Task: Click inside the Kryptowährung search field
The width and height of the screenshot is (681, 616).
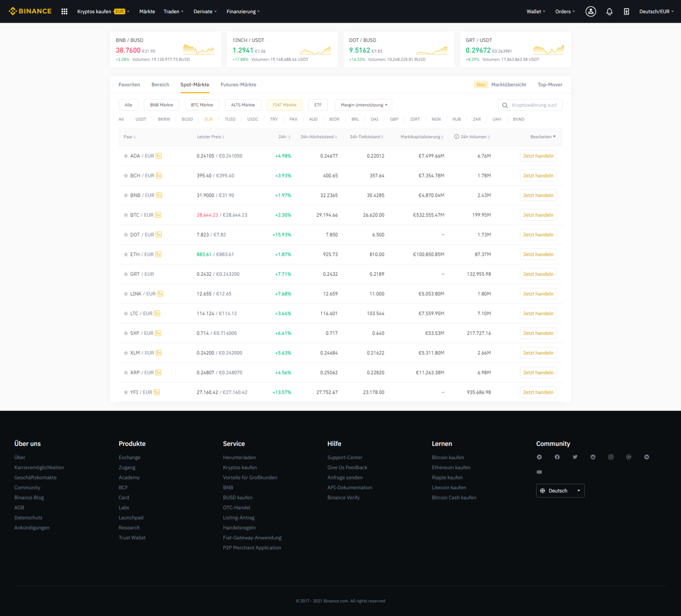Action: [533, 105]
